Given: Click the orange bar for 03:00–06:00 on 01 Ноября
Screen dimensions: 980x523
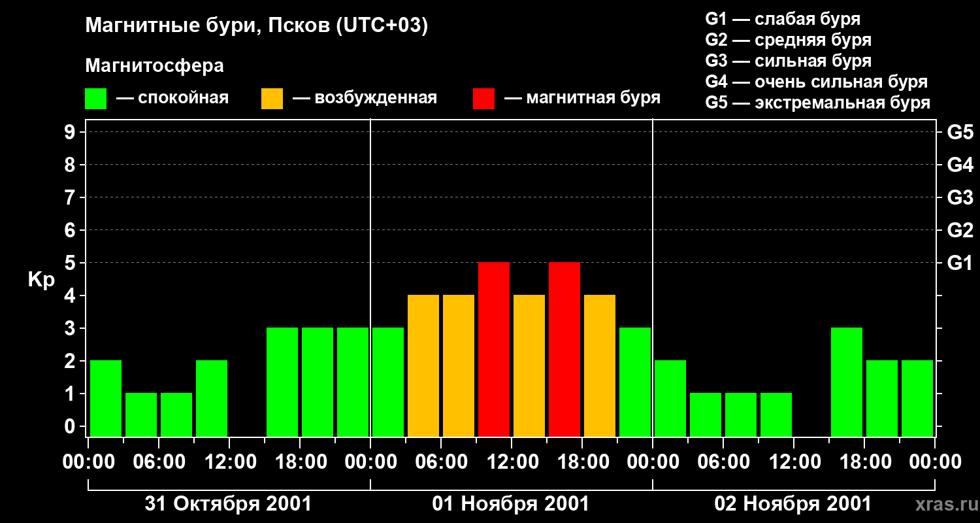Looking at the screenshot, I should (x=423, y=365).
